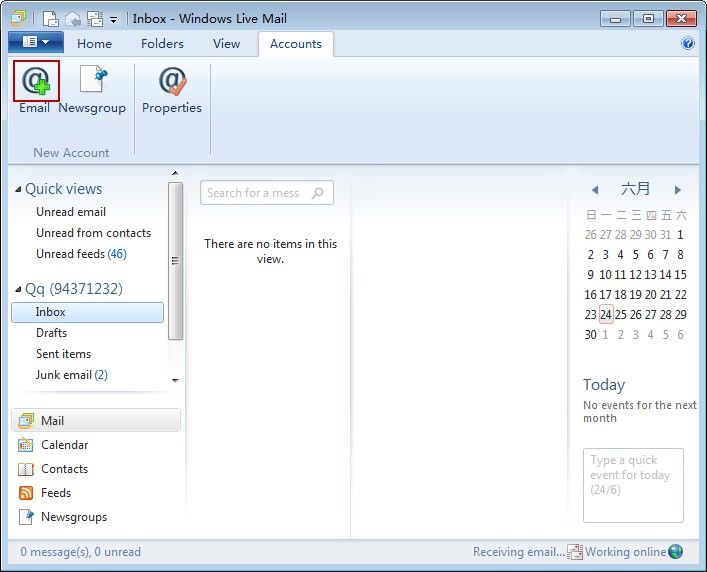Click the Working online globe icon
Image resolution: width=707 pixels, height=572 pixels.
675,552
